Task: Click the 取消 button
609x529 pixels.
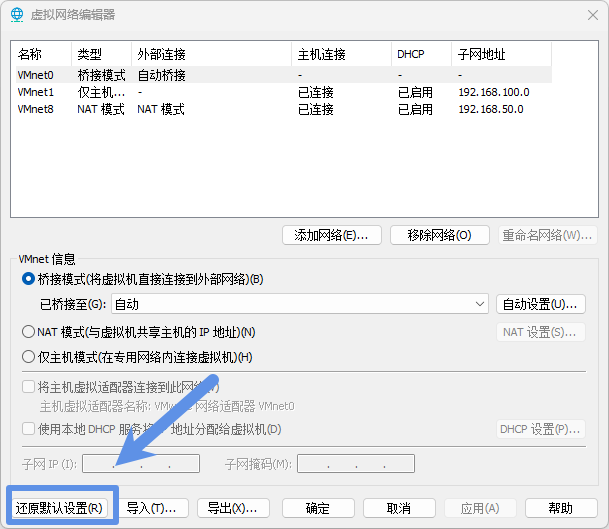Action: point(399,508)
